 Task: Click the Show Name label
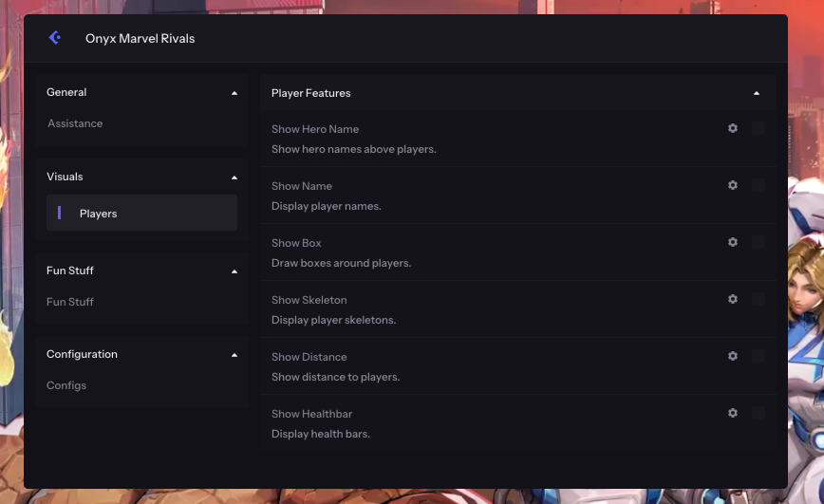click(302, 186)
